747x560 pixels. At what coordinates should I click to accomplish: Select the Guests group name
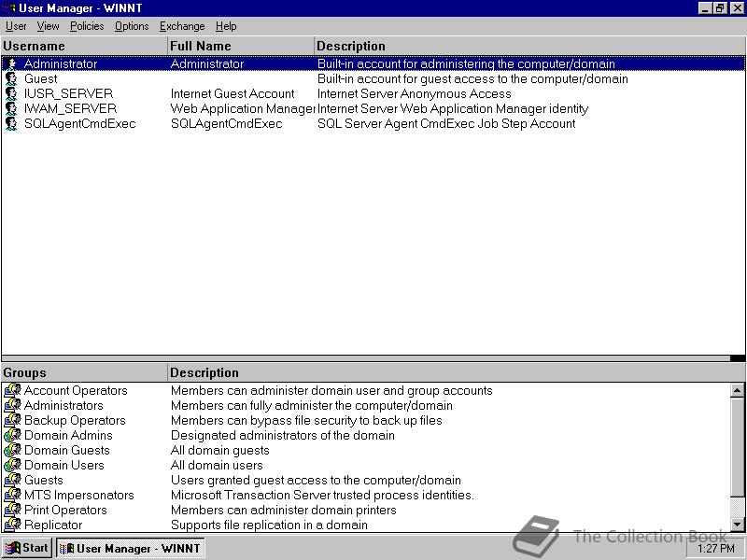point(43,480)
